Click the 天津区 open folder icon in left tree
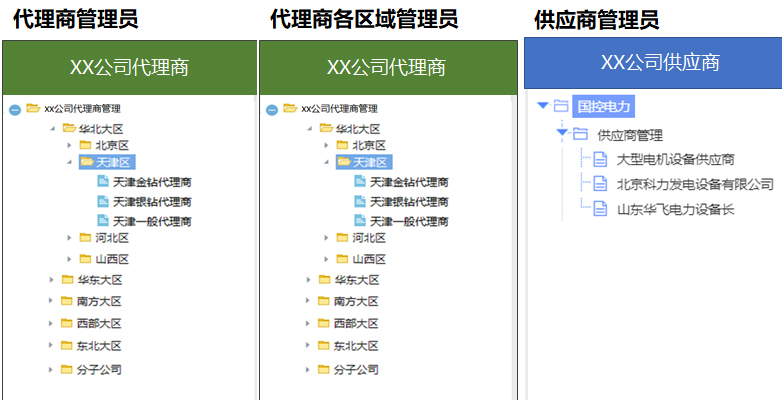This screenshot has height=400, width=782. point(87,162)
